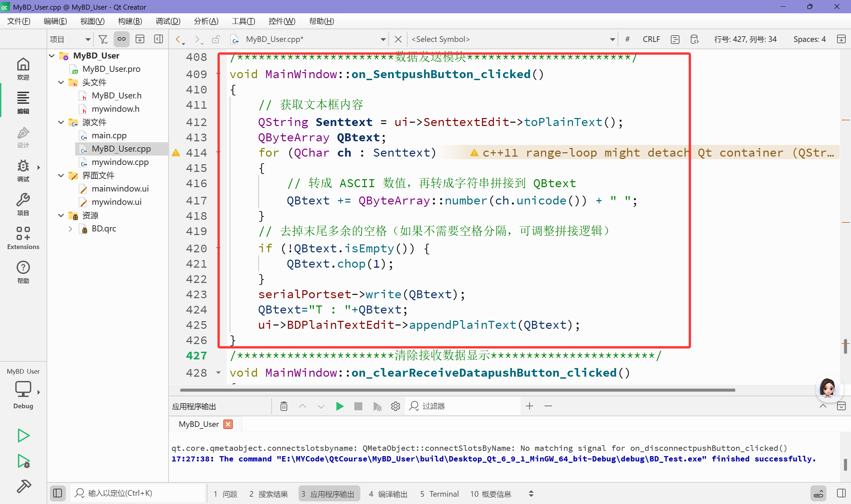Open the 构建(B) menu
The image size is (851, 504).
pos(130,21)
